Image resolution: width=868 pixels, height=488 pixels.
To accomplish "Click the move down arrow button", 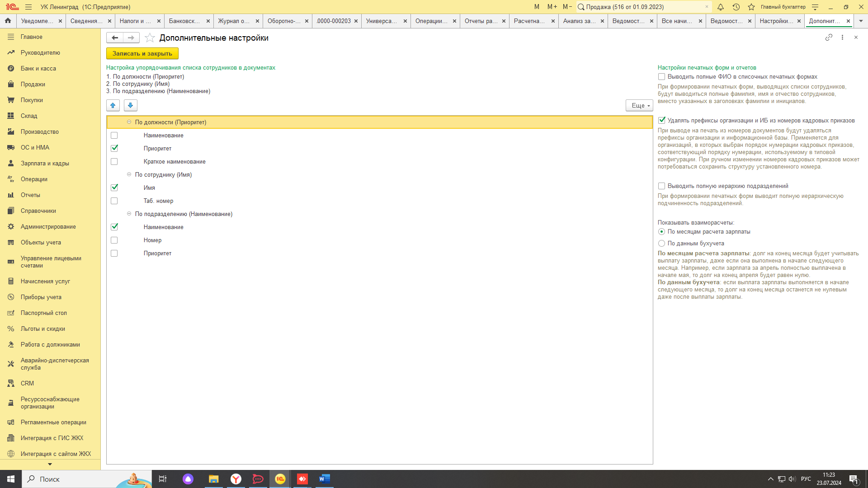I will coord(130,105).
